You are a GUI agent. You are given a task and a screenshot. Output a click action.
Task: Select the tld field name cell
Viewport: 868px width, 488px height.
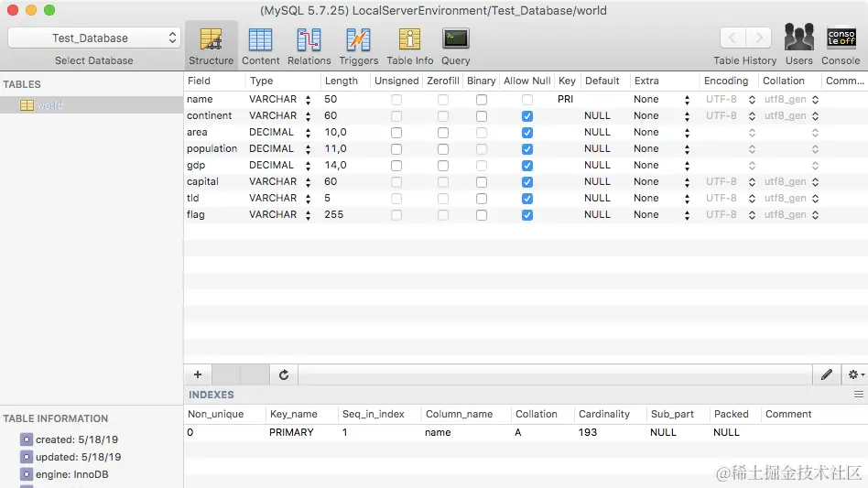point(192,198)
